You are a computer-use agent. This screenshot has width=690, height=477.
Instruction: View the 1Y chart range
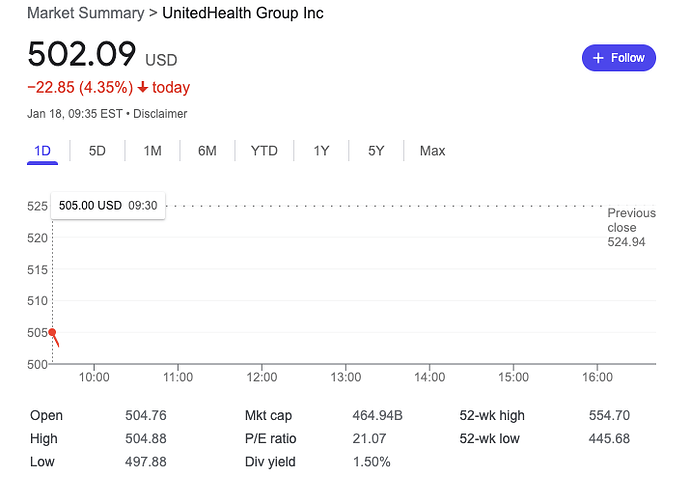click(321, 151)
